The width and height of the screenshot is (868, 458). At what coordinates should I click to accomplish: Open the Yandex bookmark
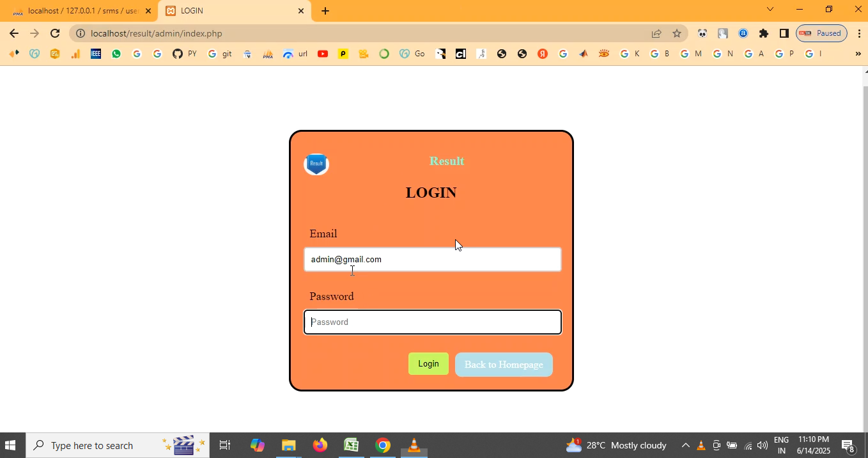click(x=543, y=54)
